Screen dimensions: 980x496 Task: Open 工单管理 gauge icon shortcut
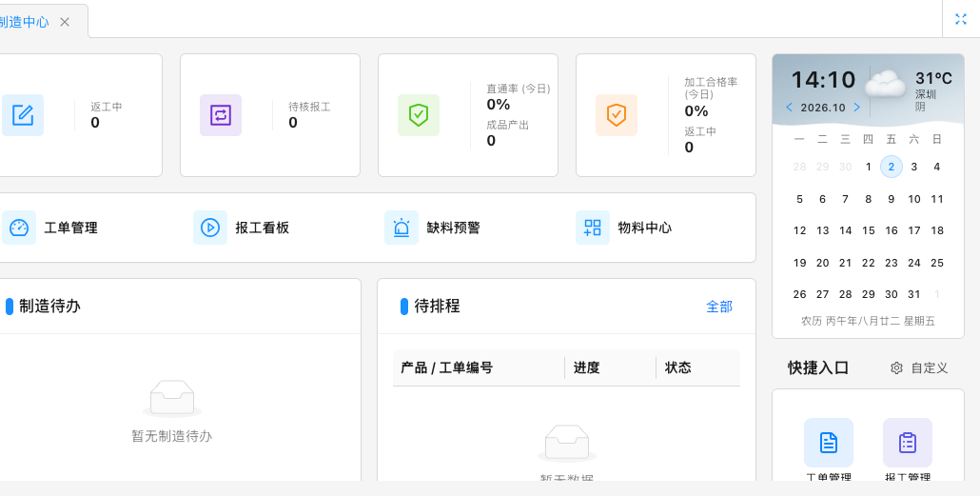(x=19, y=228)
